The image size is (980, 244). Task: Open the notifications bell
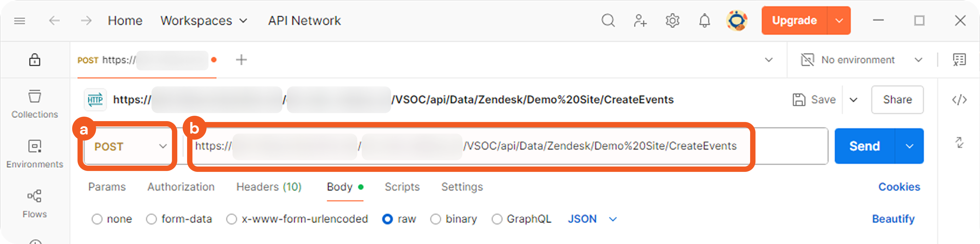click(x=704, y=20)
